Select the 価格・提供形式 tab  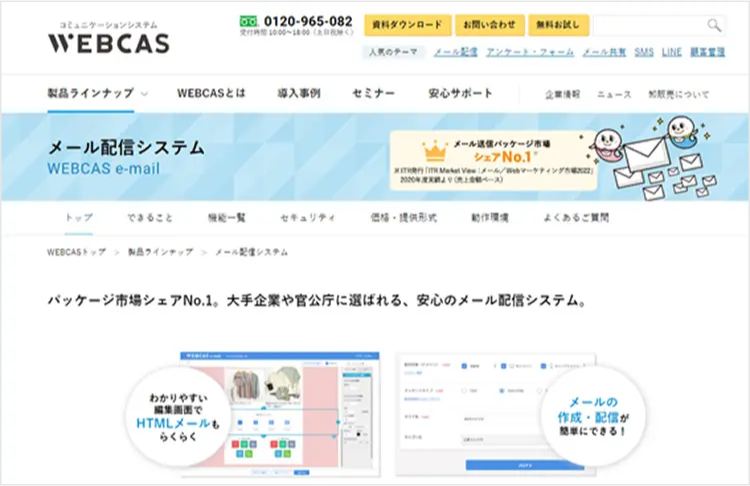coord(404,218)
